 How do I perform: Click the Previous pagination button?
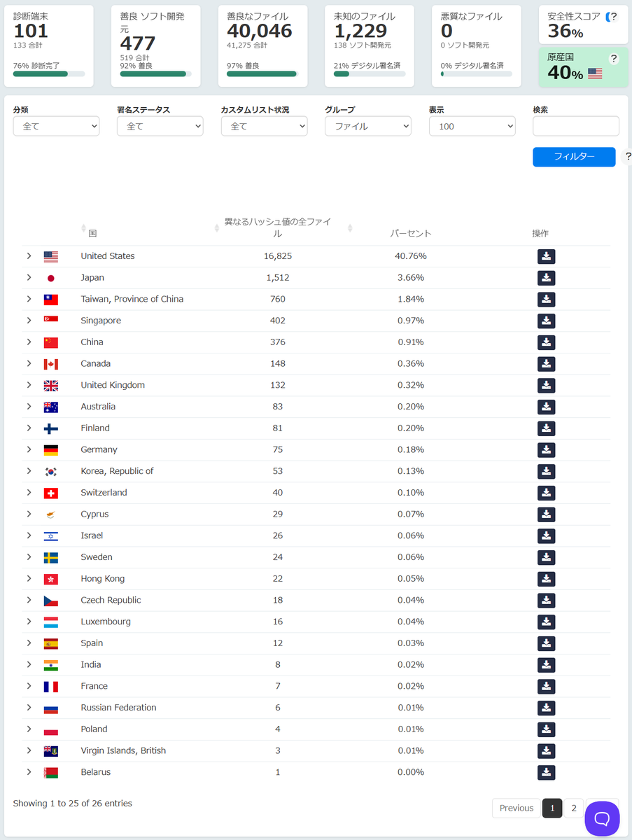click(517, 808)
